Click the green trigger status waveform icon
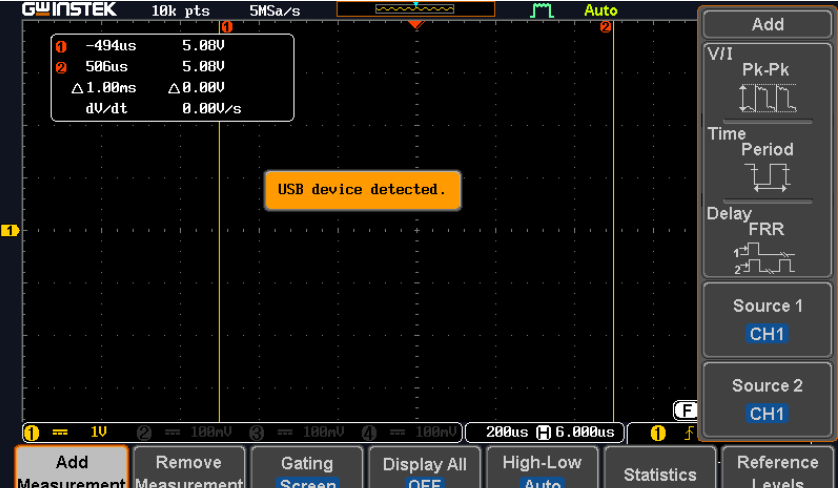This screenshot has width=838, height=488. tap(543, 10)
